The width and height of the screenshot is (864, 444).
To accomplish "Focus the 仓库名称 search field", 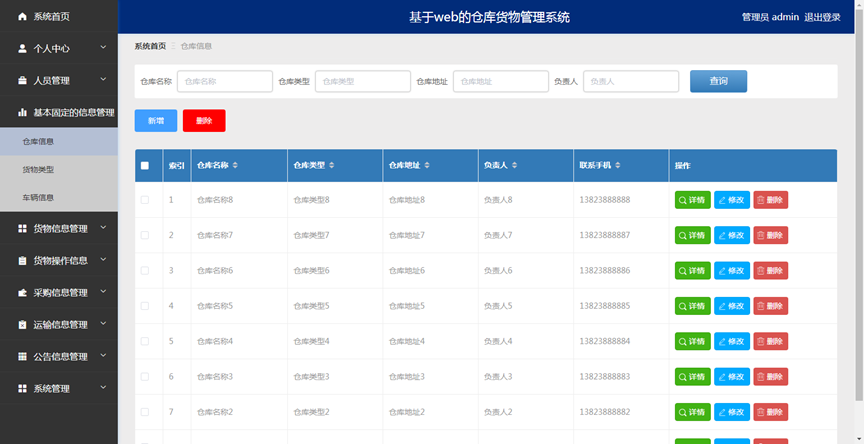I will tap(225, 81).
